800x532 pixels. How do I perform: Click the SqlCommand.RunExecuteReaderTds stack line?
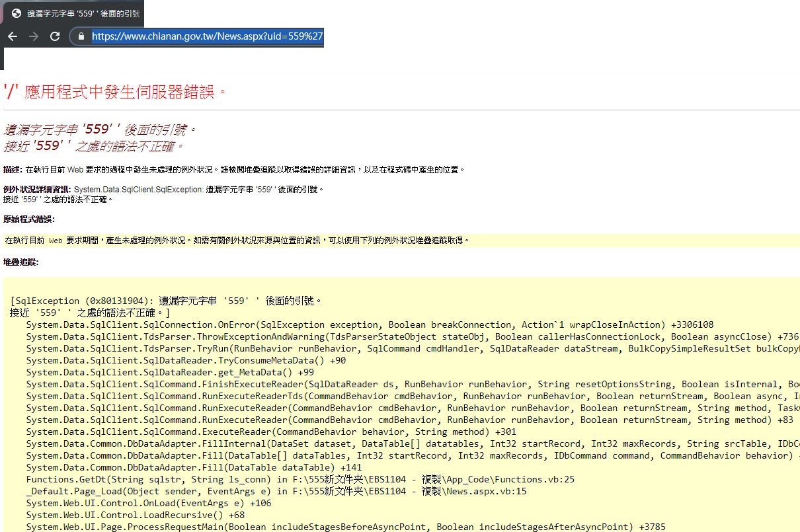pyautogui.click(x=413, y=396)
